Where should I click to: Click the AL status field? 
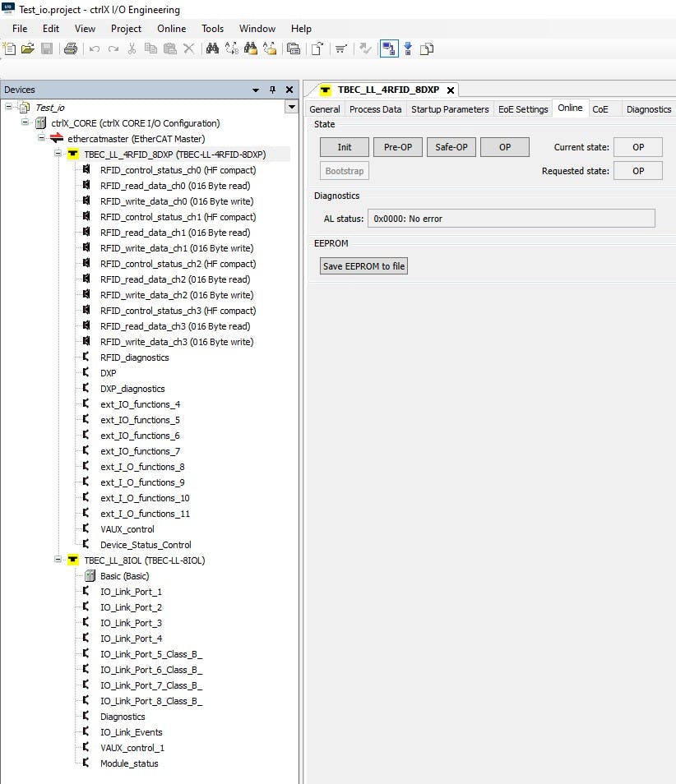(x=512, y=219)
